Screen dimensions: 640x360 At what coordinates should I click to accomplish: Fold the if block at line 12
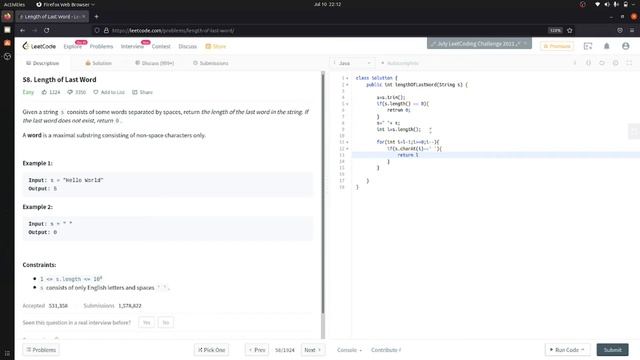(x=347, y=149)
